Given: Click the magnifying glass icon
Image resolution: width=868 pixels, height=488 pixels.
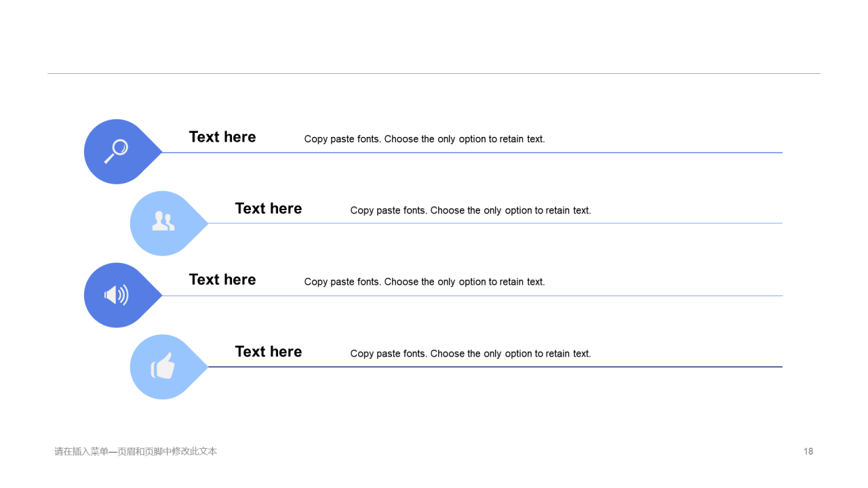Looking at the screenshot, I should pos(116,151).
